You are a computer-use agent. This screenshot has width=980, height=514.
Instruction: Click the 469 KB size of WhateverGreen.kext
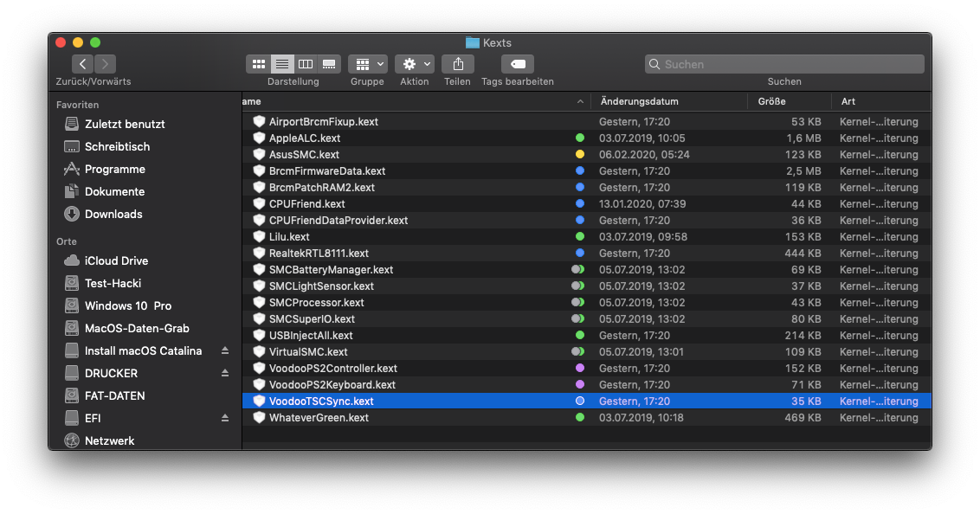pos(803,417)
